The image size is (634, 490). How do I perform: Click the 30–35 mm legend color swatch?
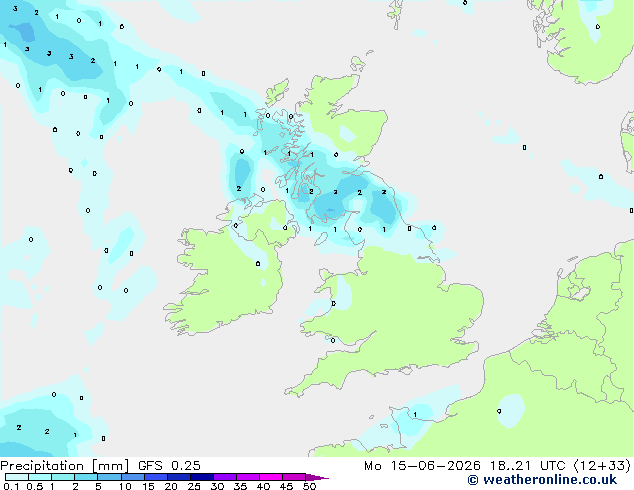pyautogui.click(x=225, y=477)
